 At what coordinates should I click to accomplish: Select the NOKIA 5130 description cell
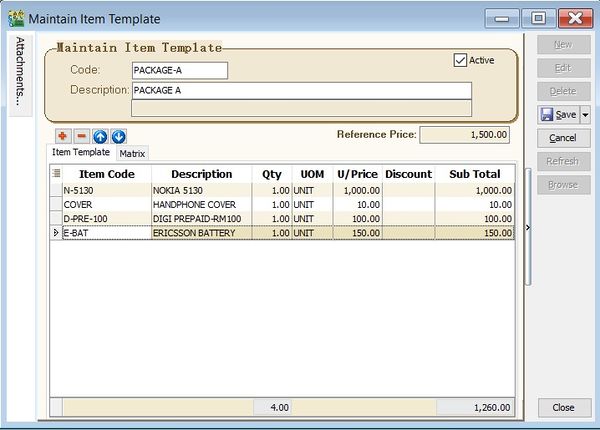tap(201, 189)
